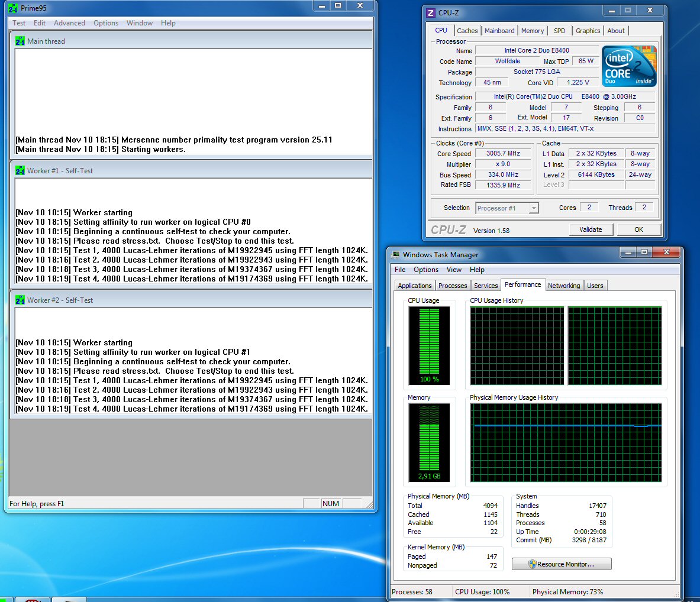Click the Package value Socket 775 LGA
Image resolution: width=700 pixels, height=602 pixels.
(537, 72)
